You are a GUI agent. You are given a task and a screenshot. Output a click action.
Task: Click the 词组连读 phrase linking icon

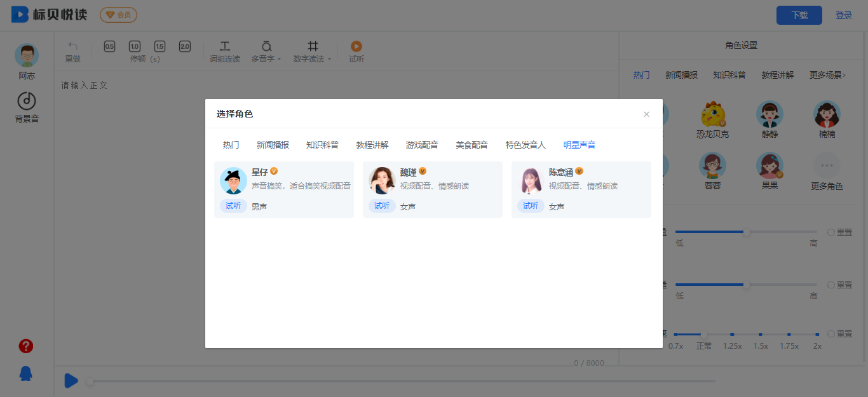(225, 47)
